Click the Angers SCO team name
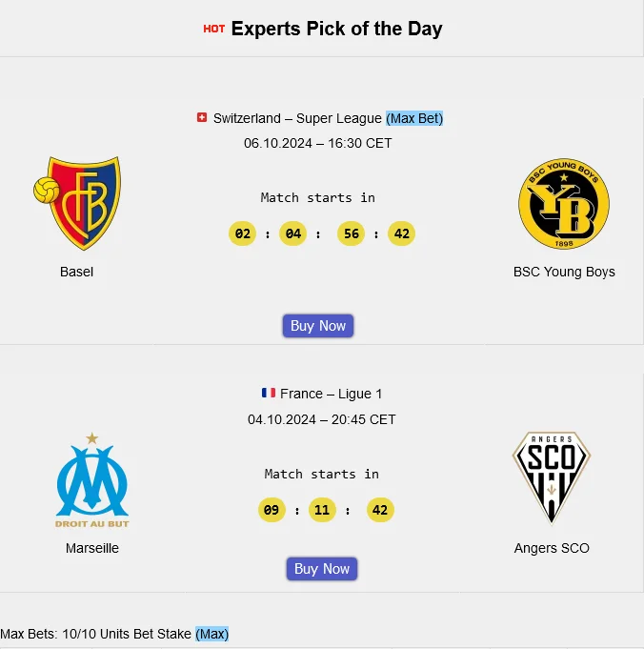Screen dimensions: 644x649 coord(552,548)
